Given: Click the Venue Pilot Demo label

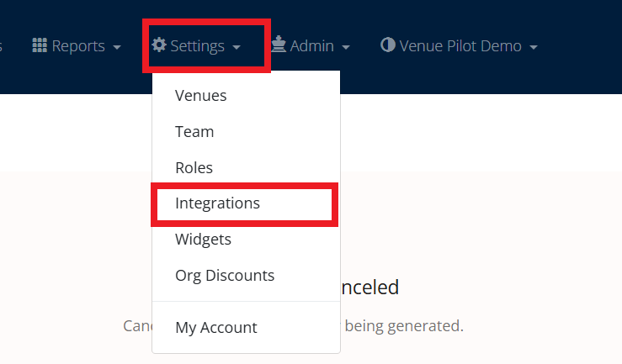Looking at the screenshot, I should coord(460,46).
